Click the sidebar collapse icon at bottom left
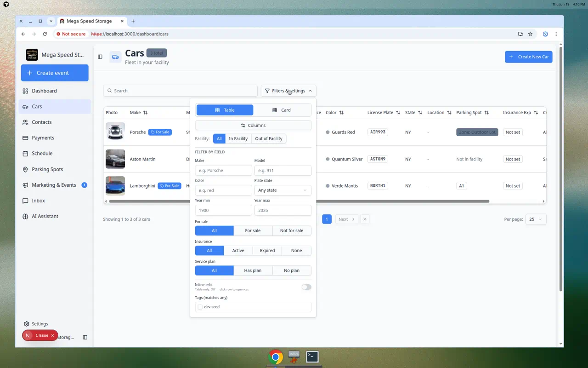The width and height of the screenshot is (588, 368). tap(85, 337)
